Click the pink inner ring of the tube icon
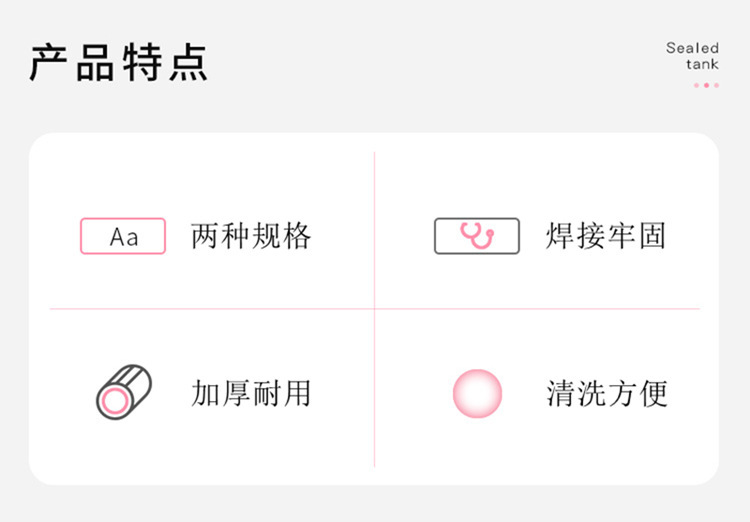Screen dimensions: 750x522 tap(115, 401)
